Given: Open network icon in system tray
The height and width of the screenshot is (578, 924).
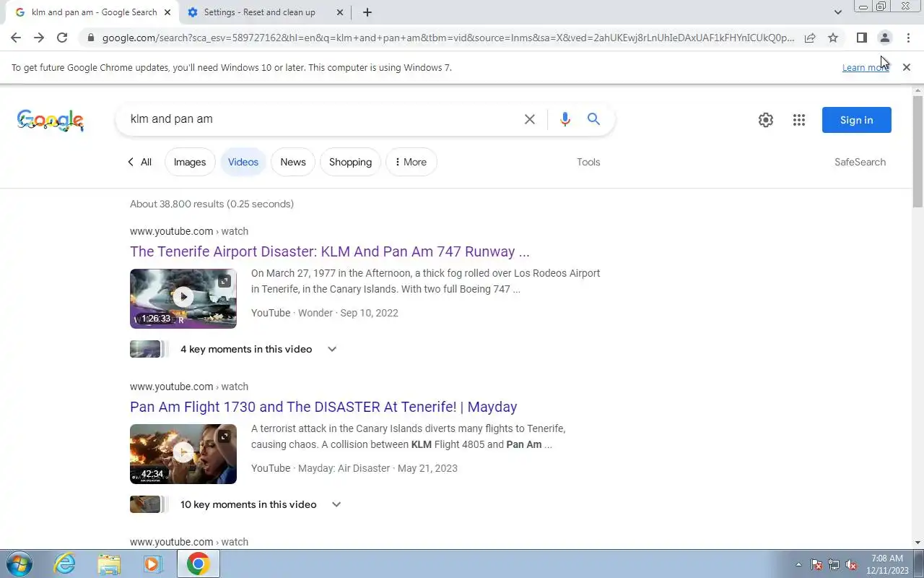Looking at the screenshot, I should click(x=834, y=564).
